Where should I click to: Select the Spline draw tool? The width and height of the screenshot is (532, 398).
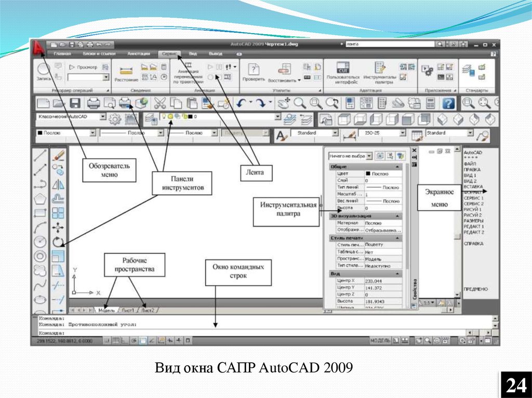[x=40, y=285]
